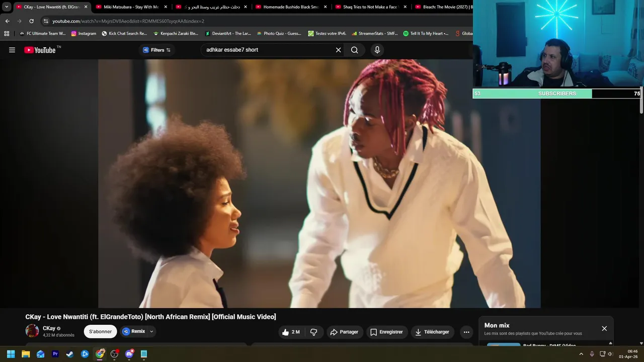Expand the Remix dropdown chevron
644x362 pixels.
151,331
